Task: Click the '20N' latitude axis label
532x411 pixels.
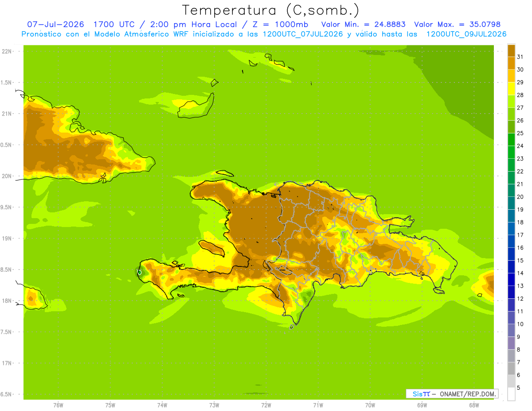Action: point(6,176)
